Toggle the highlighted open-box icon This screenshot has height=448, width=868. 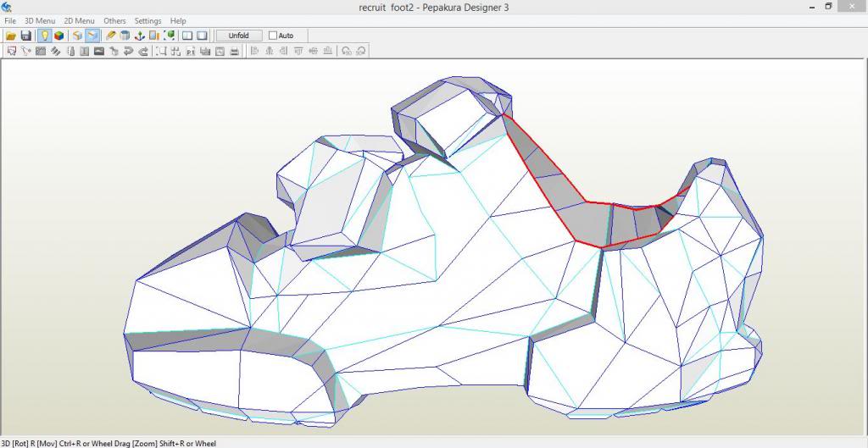[92, 36]
